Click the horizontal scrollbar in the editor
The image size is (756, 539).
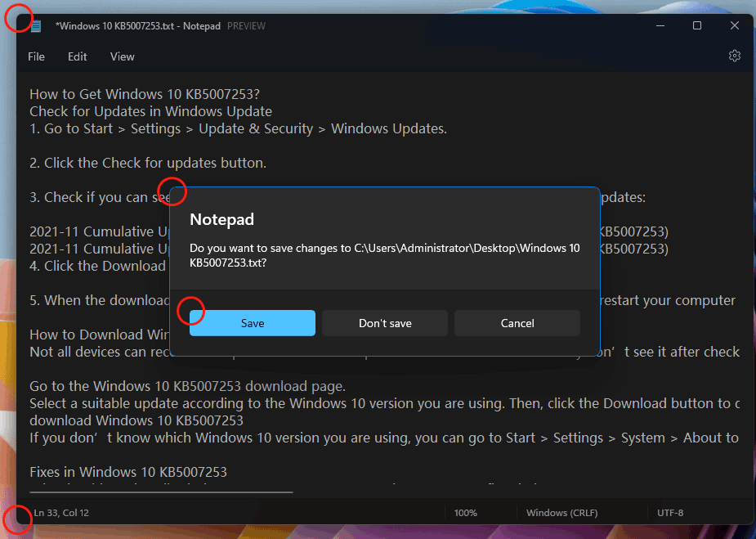pyautogui.click(x=161, y=492)
